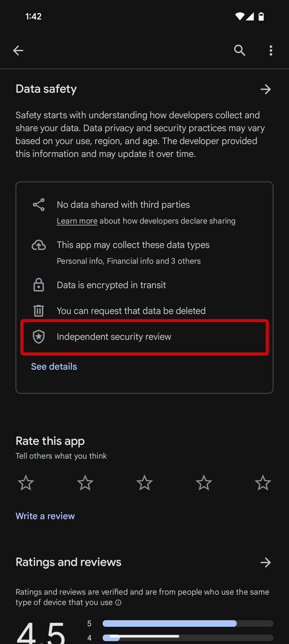Open the overflow menu with three dots

pos(271,50)
